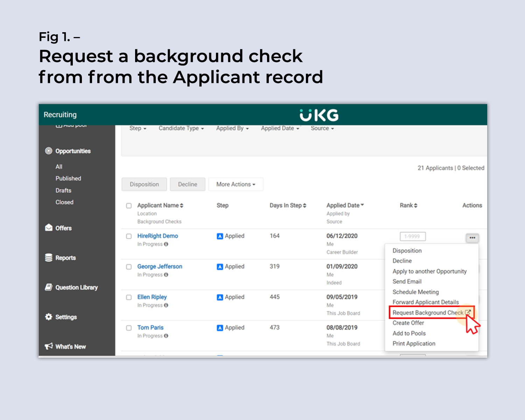Open the Opportunities section icon
Image resolution: width=525 pixels, height=420 pixels.
[x=49, y=151]
